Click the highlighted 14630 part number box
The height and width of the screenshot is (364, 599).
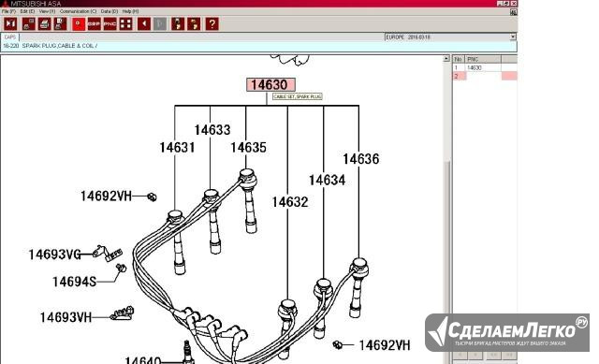coord(270,85)
